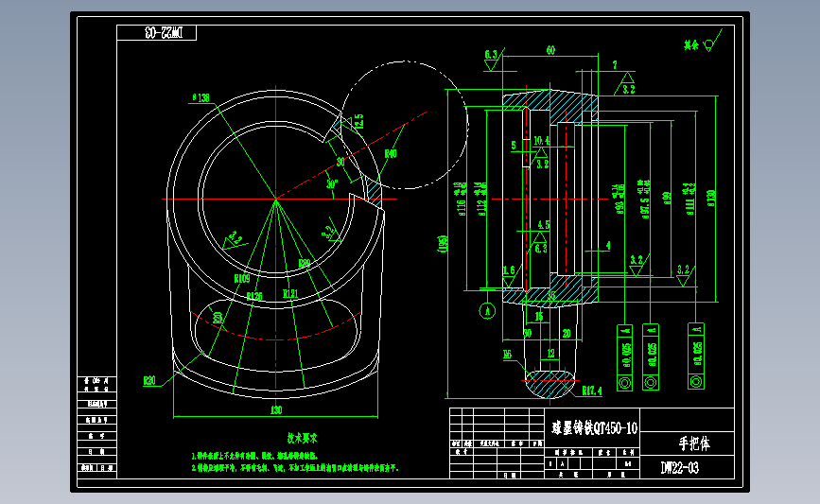Click the R99 radius label
The width and height of the screenshot is (820, 504).
pos(305,263)
